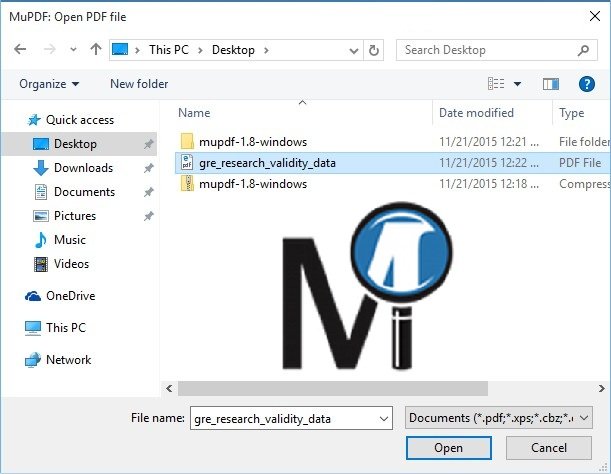Open the view options dropdown arrow
Viewport: 611px width, 474px height.
coord(517,84)
